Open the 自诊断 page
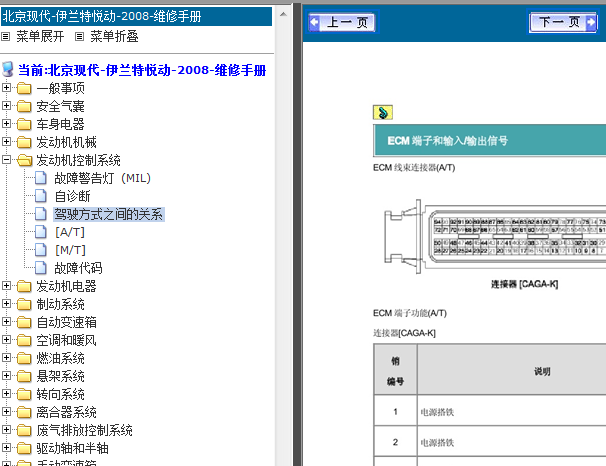Viewport: 606px width, 466px height. pos(73,196)
